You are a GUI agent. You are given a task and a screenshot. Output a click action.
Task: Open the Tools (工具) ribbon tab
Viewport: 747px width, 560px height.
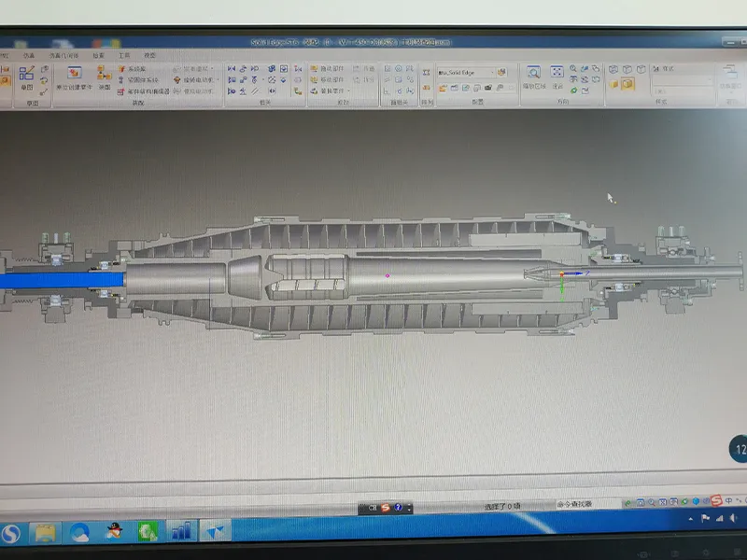[125, 56]
